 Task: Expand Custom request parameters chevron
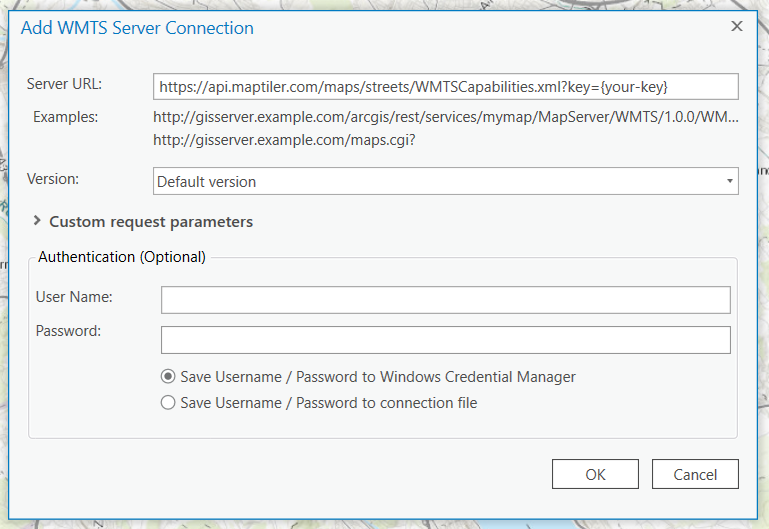[x=37, y=221]
